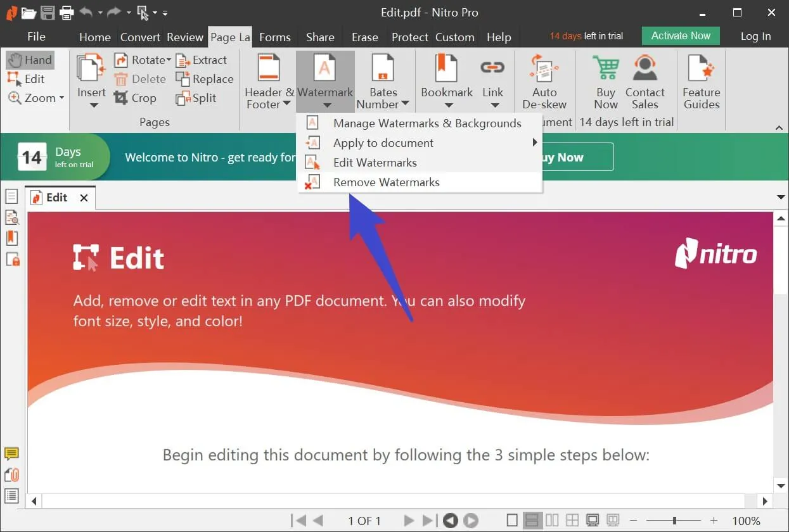Switch to the Share tab
Viewport: 789px width, 532px height.
coord(320,37)
